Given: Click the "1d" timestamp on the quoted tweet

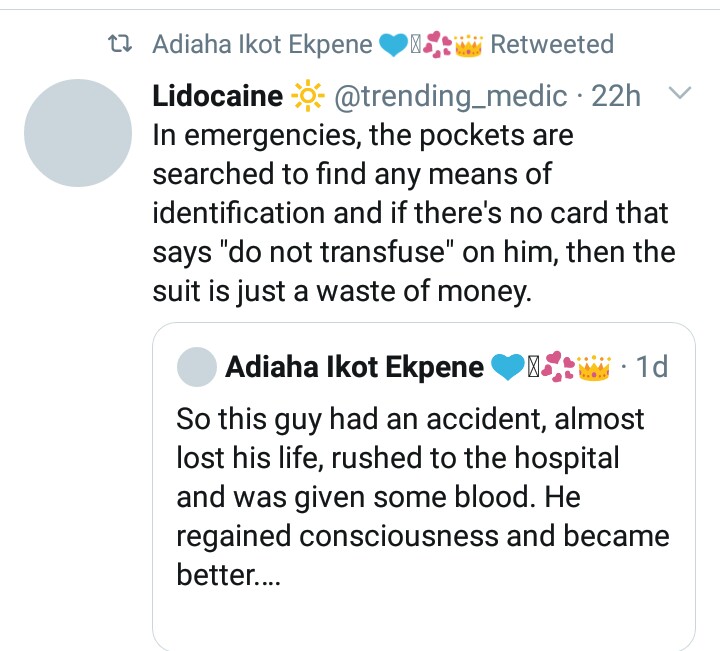Looking at the screenshot, I should click(651, 368).
